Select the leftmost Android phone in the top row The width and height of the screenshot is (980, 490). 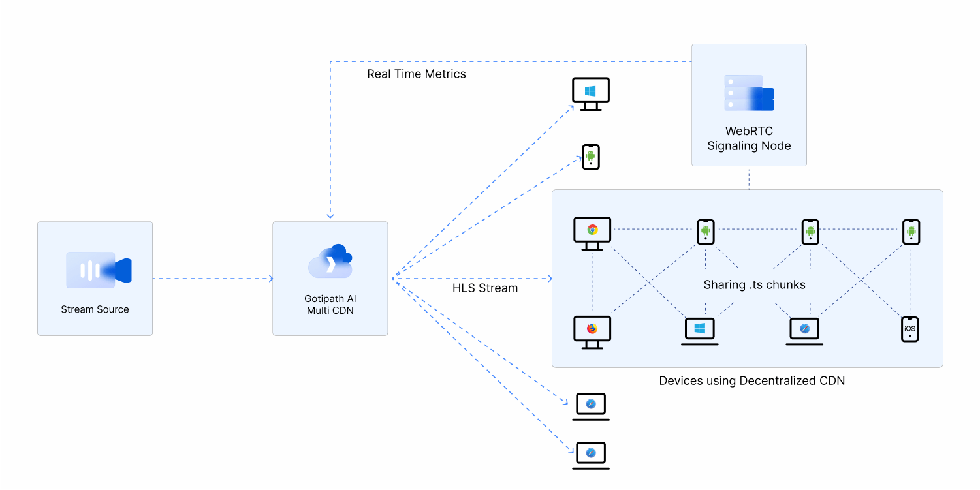[x=705, y=231]
